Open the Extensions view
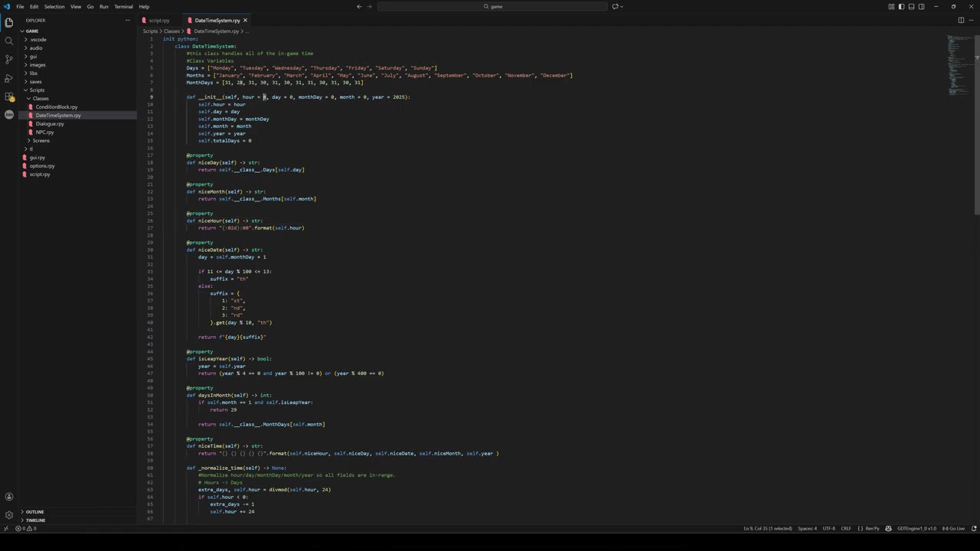 point(9,96)
